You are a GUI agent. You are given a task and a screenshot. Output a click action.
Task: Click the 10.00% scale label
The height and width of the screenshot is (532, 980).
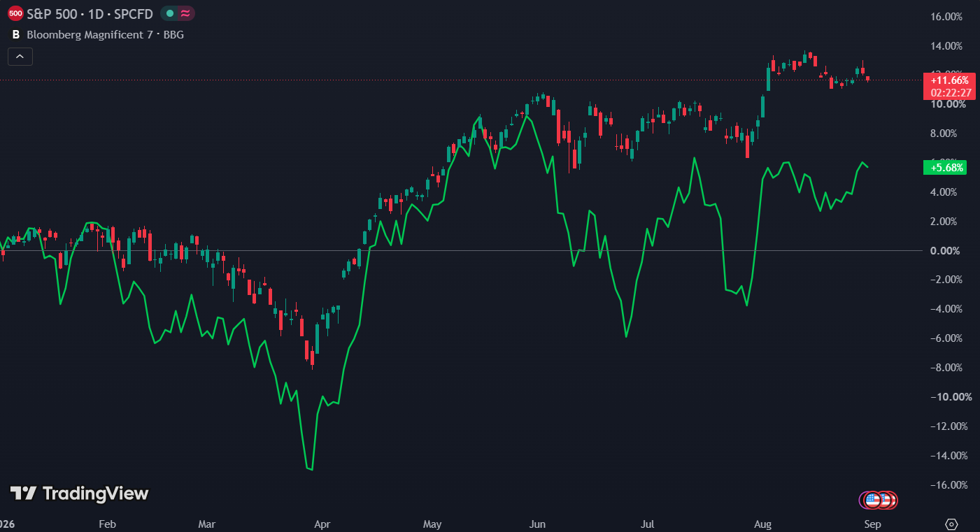949,104
